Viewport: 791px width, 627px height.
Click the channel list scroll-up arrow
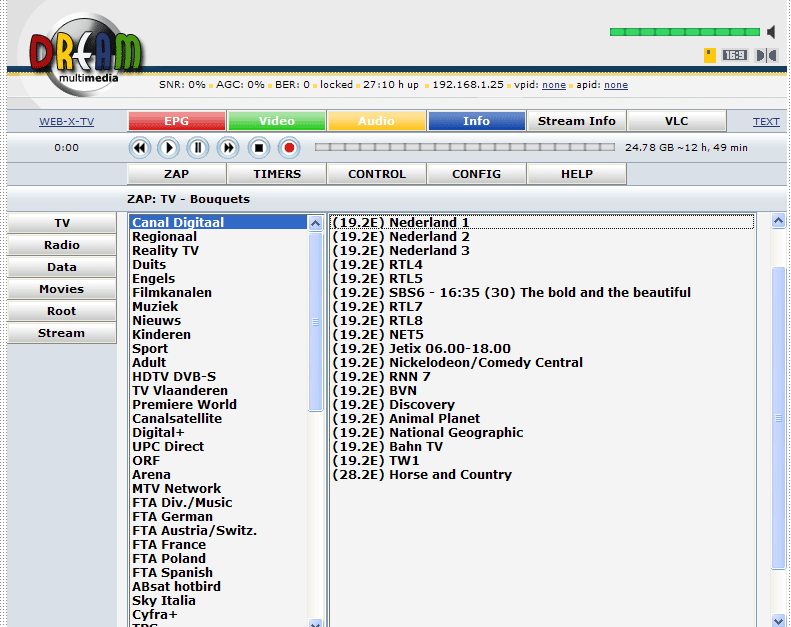(778, 221)
